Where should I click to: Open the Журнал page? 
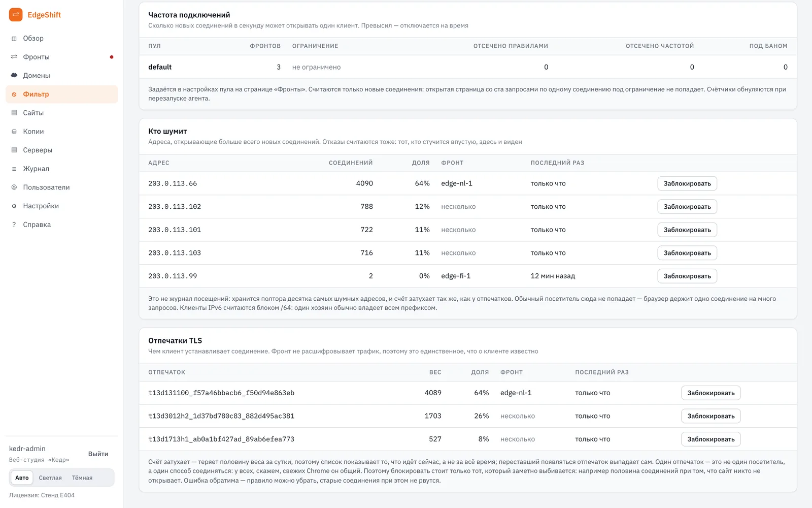61,169
